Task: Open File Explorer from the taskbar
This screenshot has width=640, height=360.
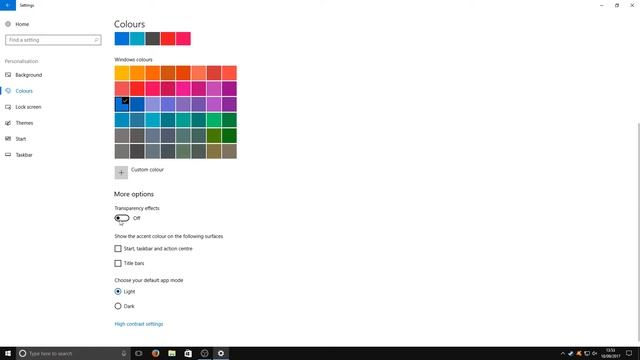Action: [x=172, y=353]
